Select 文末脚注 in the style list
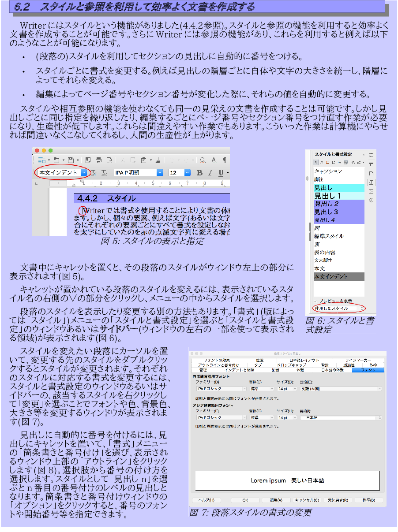Screen dimensions: 398x532 click(x=339, y=260)
